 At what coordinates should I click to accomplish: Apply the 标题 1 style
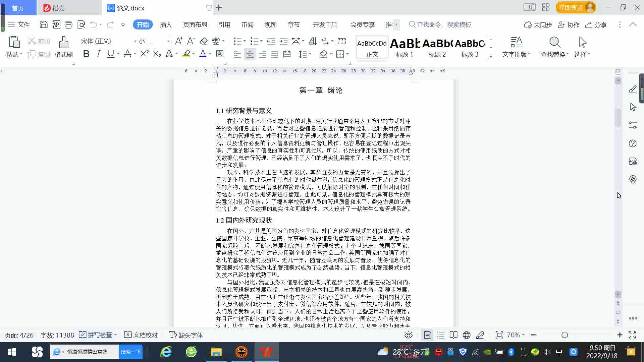[x=405, y=47]
